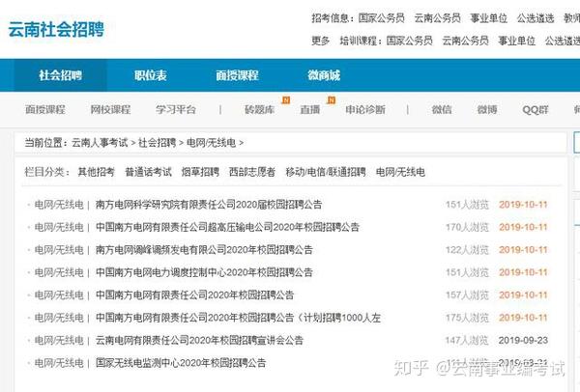Click 电网/无线电 tag on 南方电网科学研究院 row
This screenshot has width=580, height=392.
point(59,205)
